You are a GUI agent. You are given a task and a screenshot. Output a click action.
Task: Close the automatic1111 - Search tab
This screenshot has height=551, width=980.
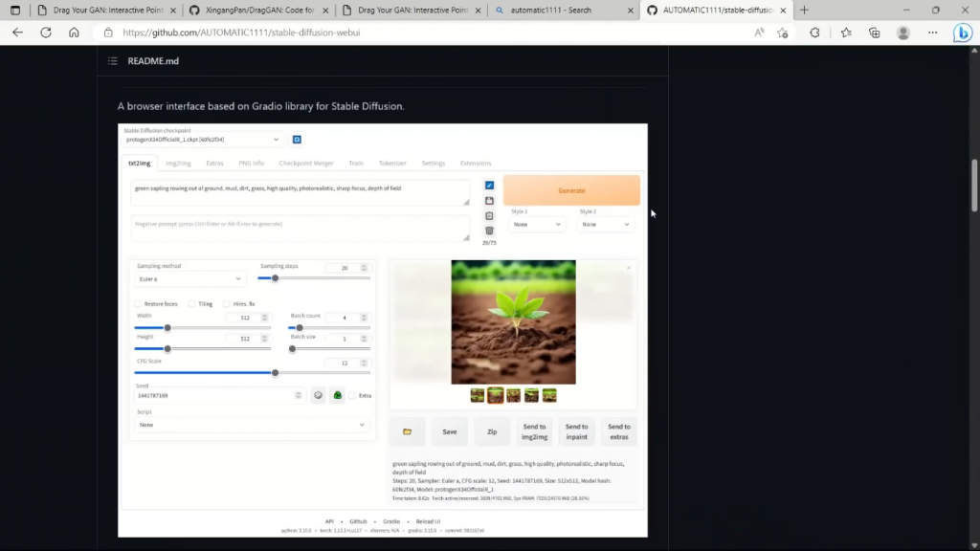tap(630, 10)
